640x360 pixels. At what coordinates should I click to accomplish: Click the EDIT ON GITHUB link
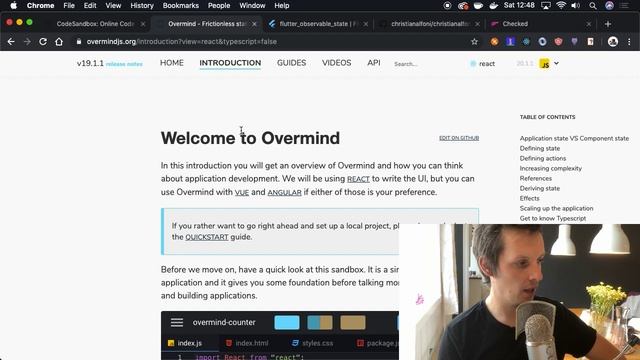click(x=459, y=138)
